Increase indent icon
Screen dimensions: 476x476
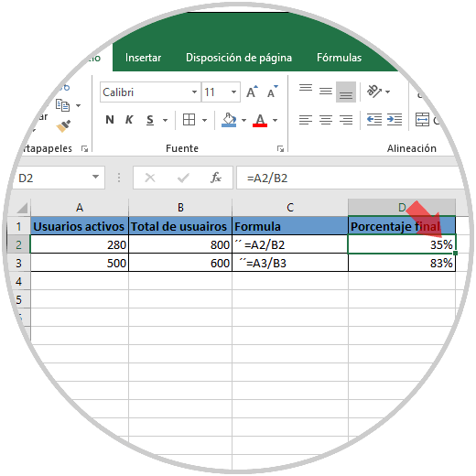pyautogui.click(x=395, y=120)
